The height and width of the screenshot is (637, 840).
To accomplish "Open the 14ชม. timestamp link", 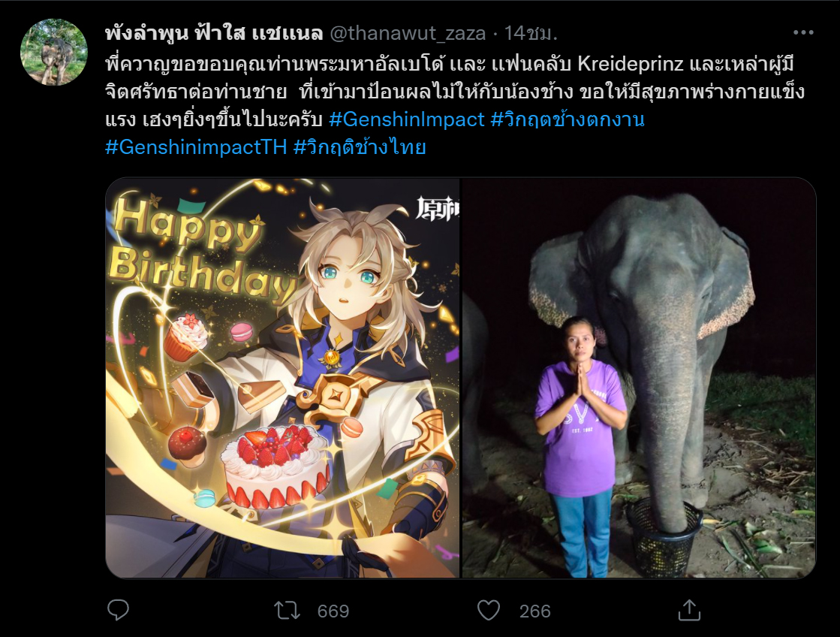I will click(531, 33).
